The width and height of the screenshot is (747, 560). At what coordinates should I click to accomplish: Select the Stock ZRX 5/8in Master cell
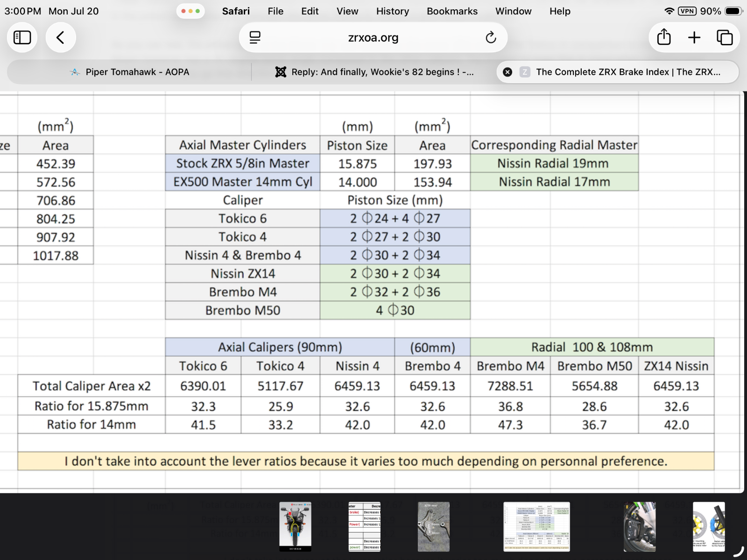tap(243, 163)
